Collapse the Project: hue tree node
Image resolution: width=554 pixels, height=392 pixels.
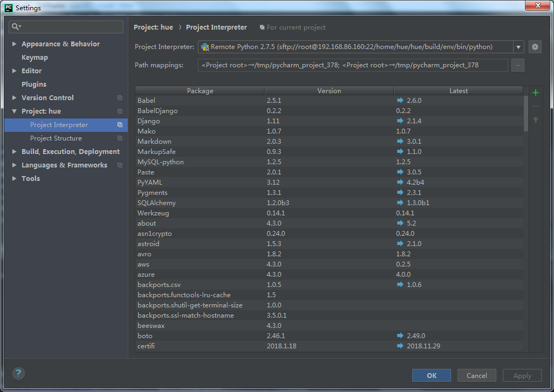click(x=14, y=111)
